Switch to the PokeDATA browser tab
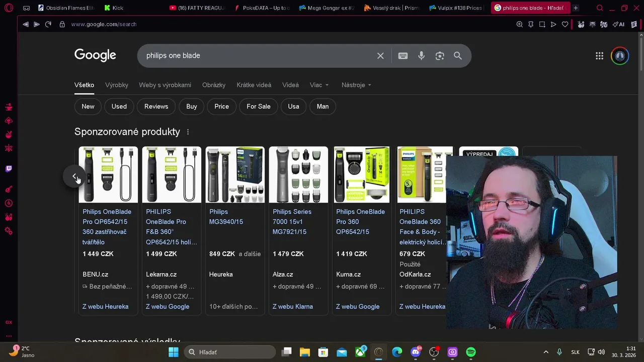644x362 pixels. 262,8
